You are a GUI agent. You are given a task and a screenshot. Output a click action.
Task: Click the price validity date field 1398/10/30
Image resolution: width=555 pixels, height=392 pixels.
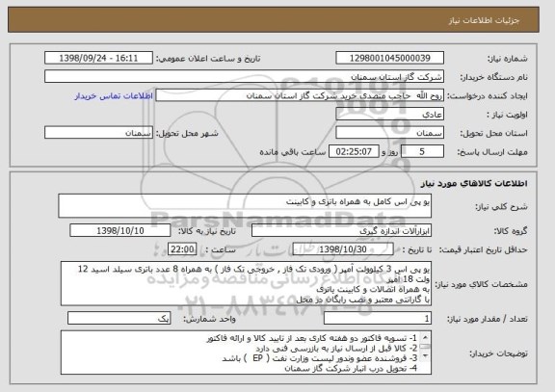343,249
